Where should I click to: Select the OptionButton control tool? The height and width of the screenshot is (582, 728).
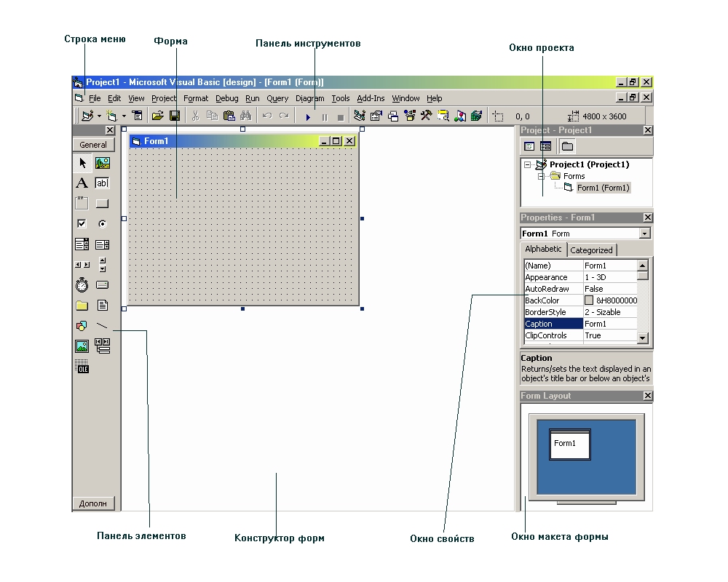102,223
